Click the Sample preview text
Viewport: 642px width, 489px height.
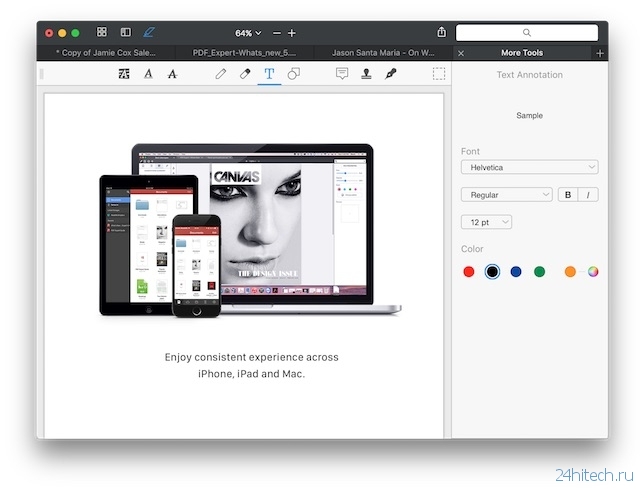(x=529, y=115)
